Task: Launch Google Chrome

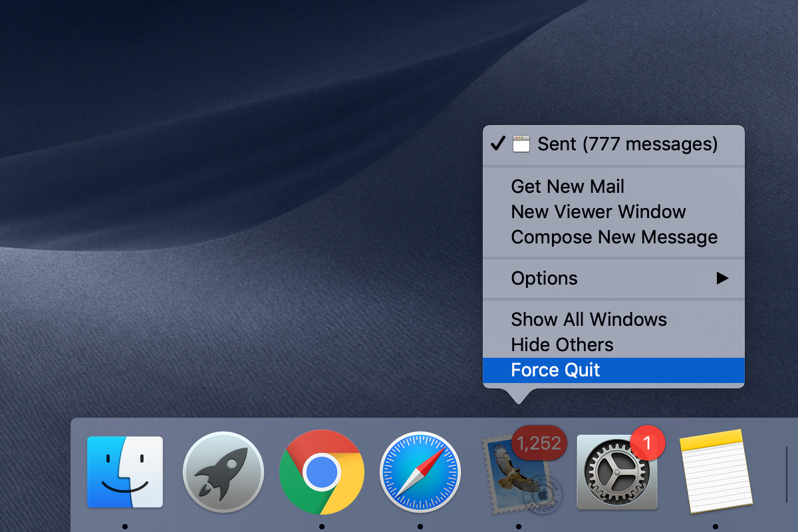Action: click(x=321, y=473)
